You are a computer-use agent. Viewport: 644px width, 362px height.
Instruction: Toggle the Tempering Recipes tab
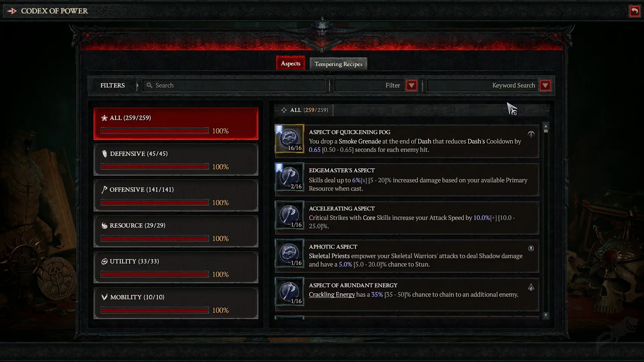pyautogui.click(x=338, y=64)
